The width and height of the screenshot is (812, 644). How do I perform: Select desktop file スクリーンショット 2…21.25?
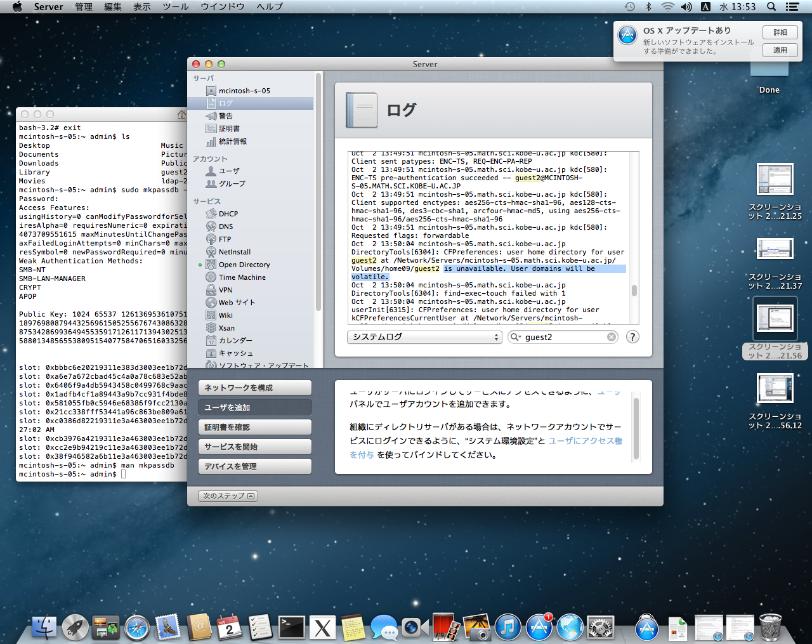coord(775,192)
